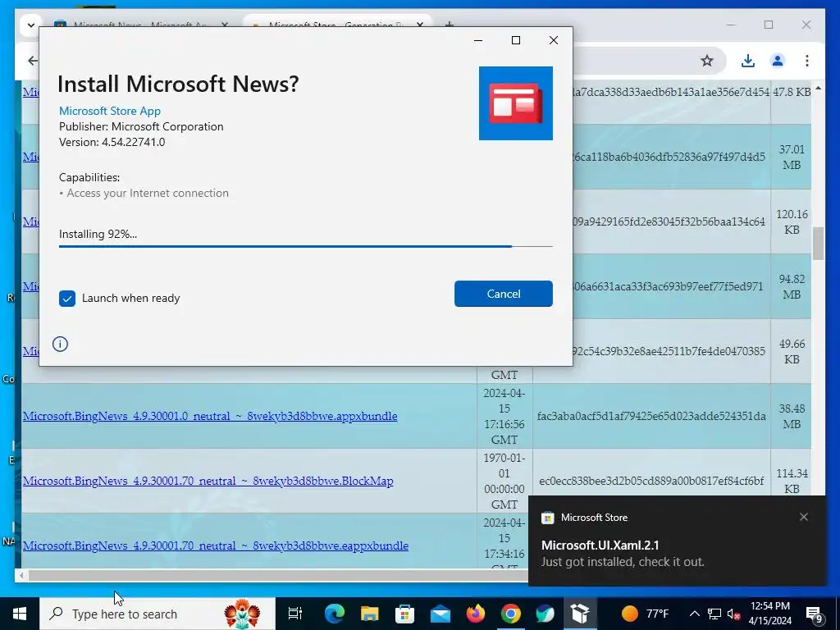The width and height of the screenshot is (840, 630).
Task: Open the info icon in the installer dialog
Action: click(60, 344)
